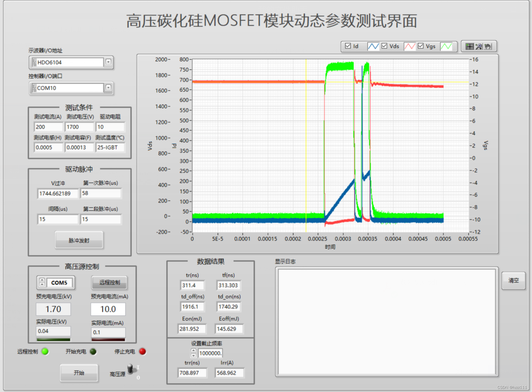Open the oscilloscope HDO6104 address dropdown

108,62
